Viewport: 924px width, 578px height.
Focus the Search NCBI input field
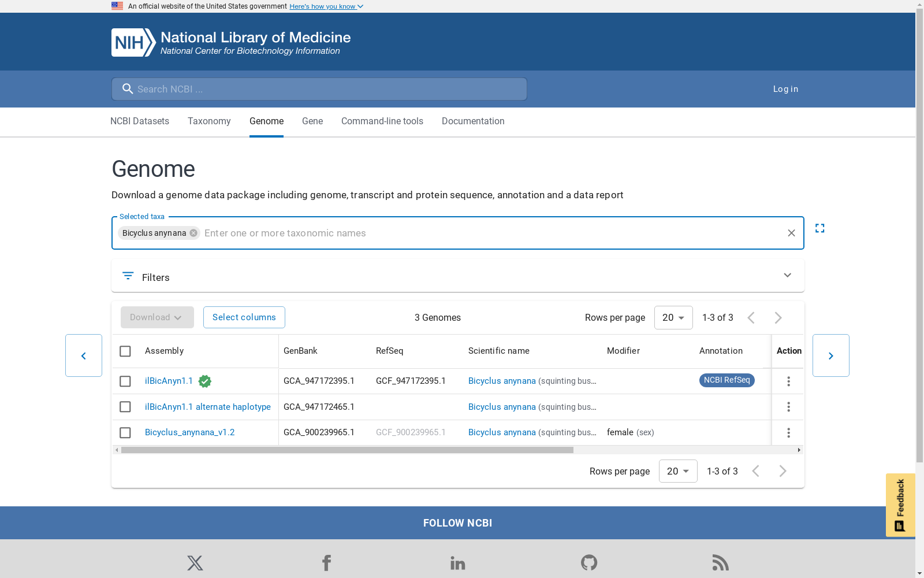tap(319, 89)
